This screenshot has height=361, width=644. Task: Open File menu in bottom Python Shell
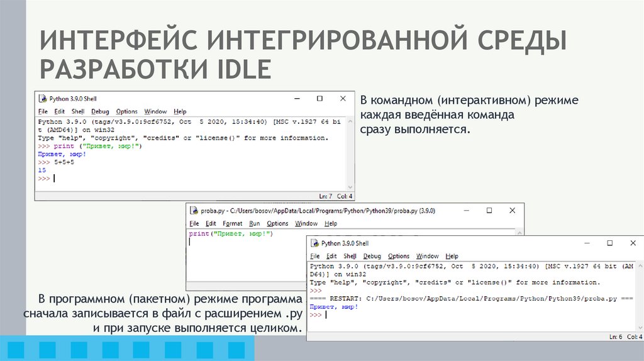(315, 256)
